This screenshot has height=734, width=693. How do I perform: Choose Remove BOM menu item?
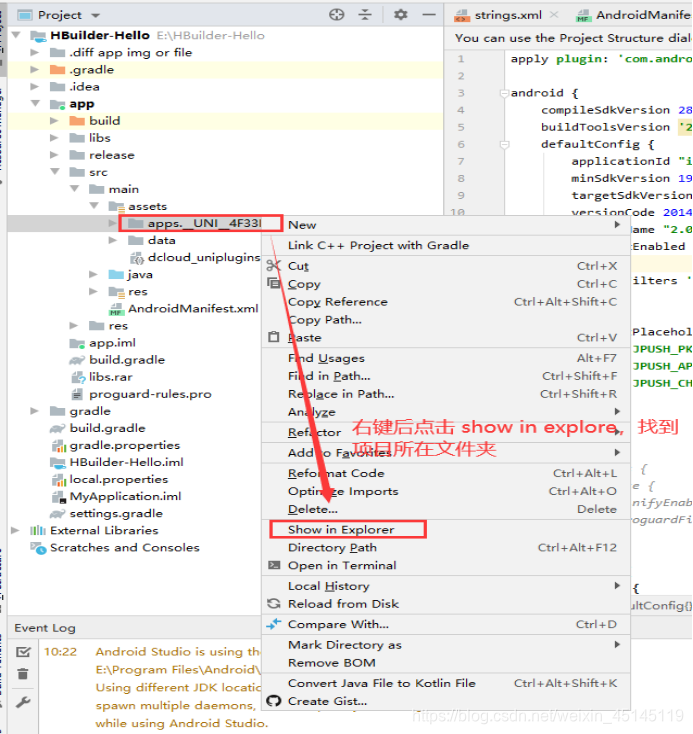point(446,663)
